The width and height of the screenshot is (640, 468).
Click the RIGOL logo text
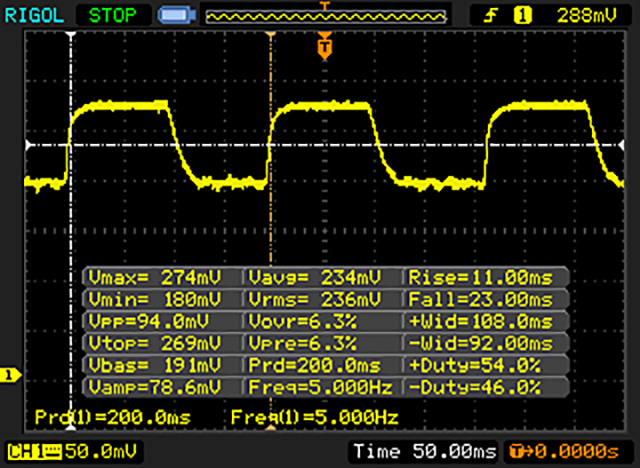coord(34,16)
